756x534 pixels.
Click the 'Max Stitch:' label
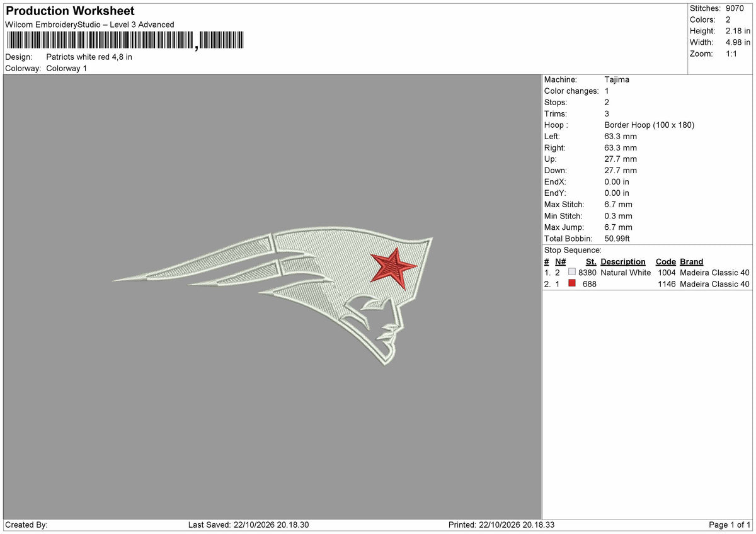(564, 204)
